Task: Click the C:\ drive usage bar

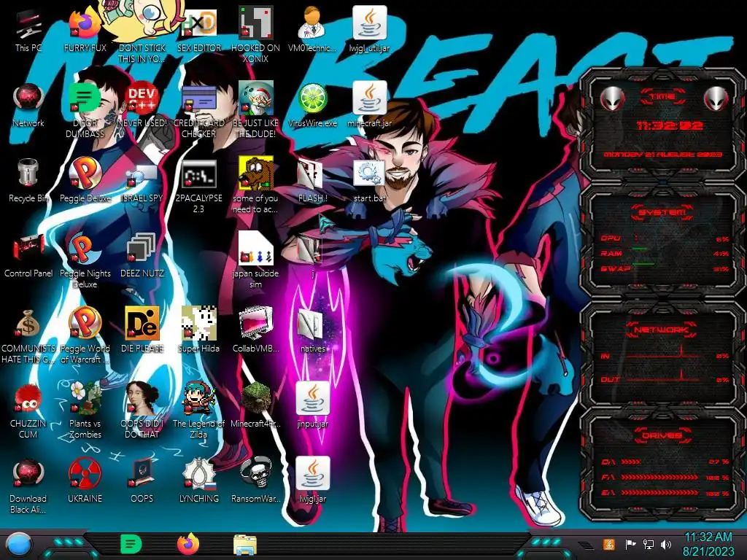Action: [665, 462]
